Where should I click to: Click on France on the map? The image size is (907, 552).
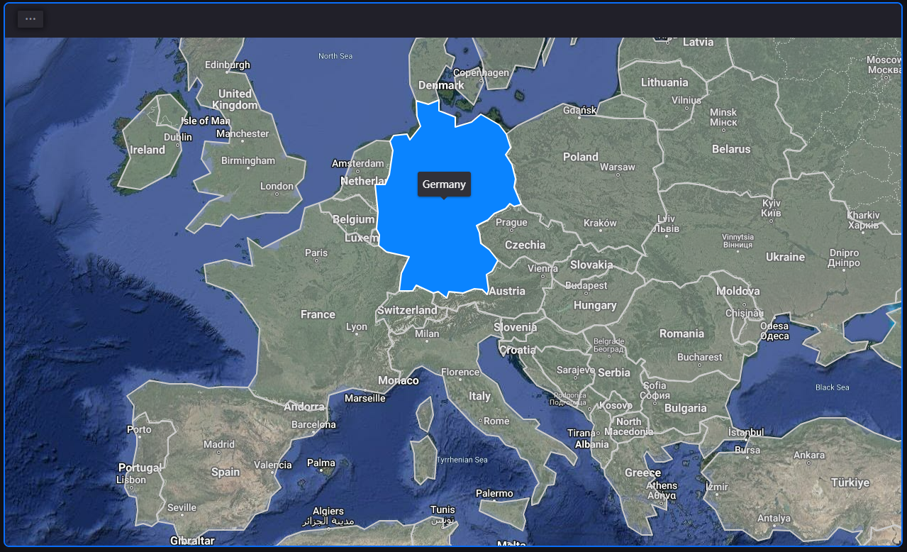click(318, 314)
